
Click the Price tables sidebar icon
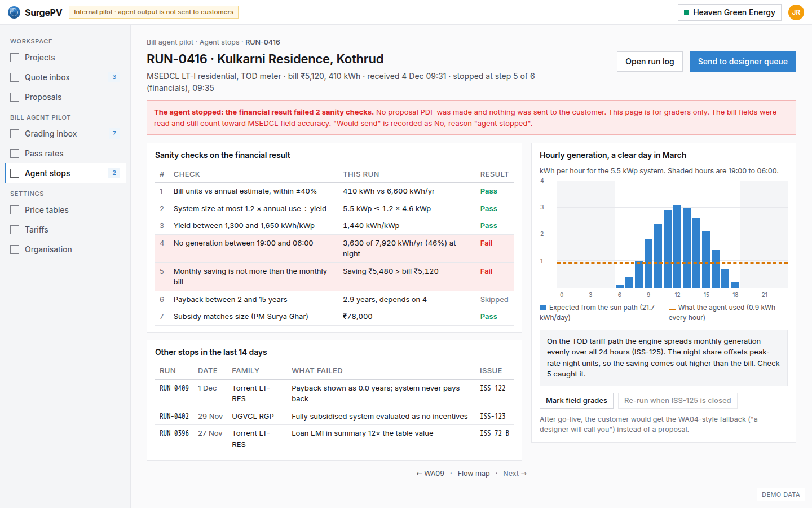tap(15, 210)
